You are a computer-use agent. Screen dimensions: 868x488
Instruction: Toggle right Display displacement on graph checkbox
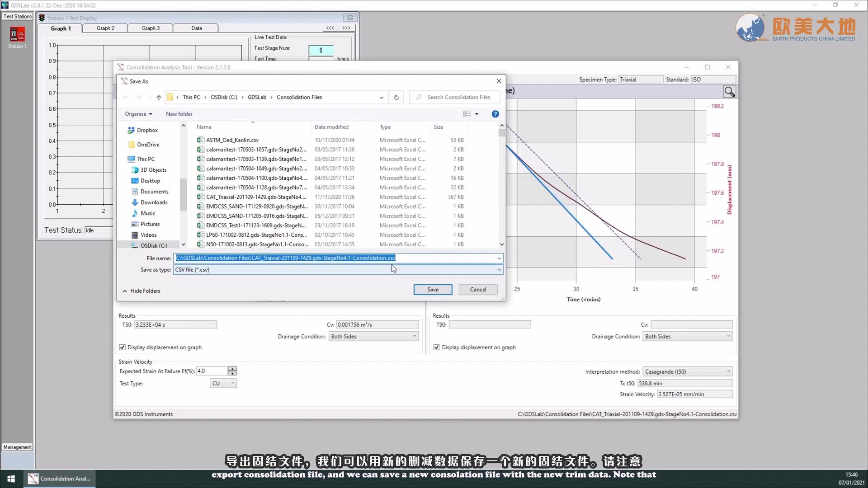click(x=436, y=347)
